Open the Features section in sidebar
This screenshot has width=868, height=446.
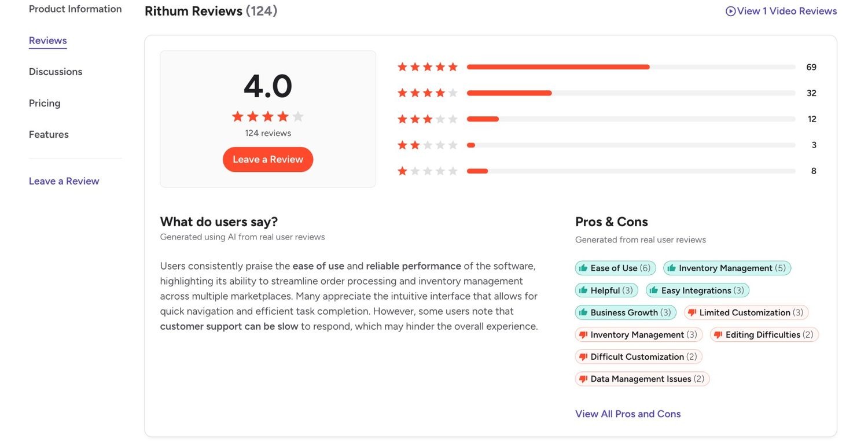point(49,134)
